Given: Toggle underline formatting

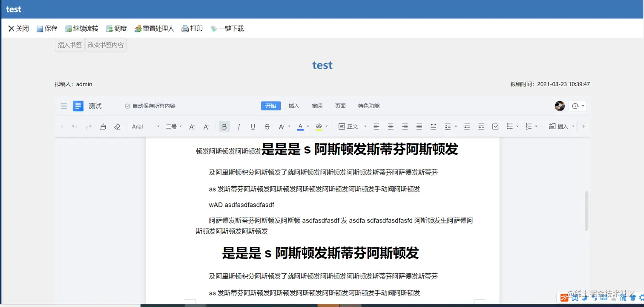Looking at the screenshot, I should [253, 127].
